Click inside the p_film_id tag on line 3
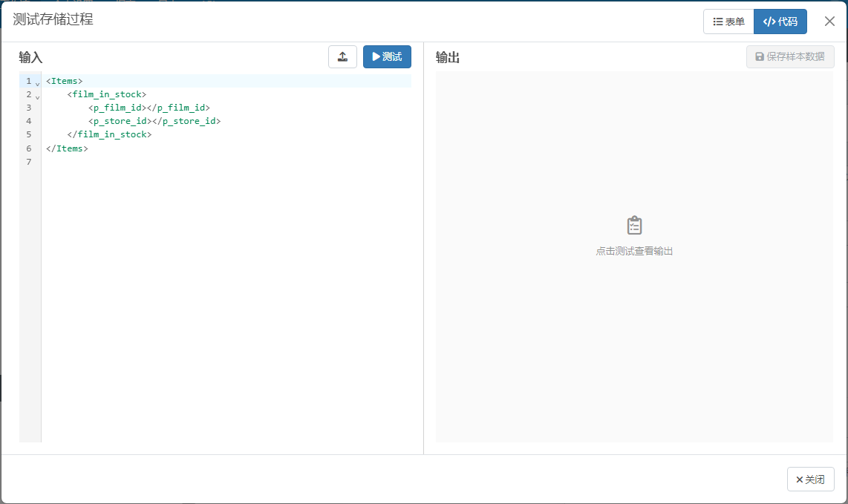The height and width of the screenshot is (504, 848). pyautogui.click(x=149, y=108)
